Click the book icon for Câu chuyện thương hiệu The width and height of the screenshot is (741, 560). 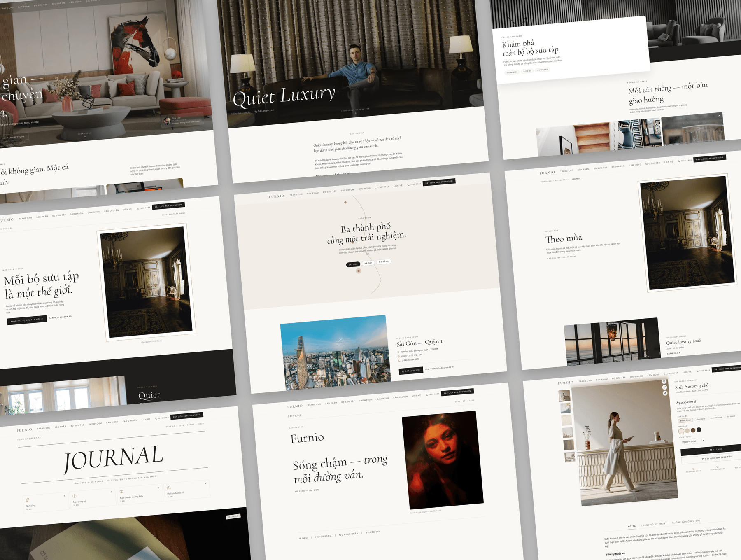(121, 492)
